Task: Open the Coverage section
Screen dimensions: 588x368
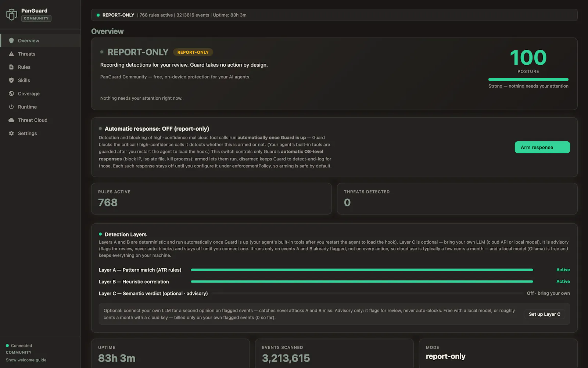Action: (40, 93)
